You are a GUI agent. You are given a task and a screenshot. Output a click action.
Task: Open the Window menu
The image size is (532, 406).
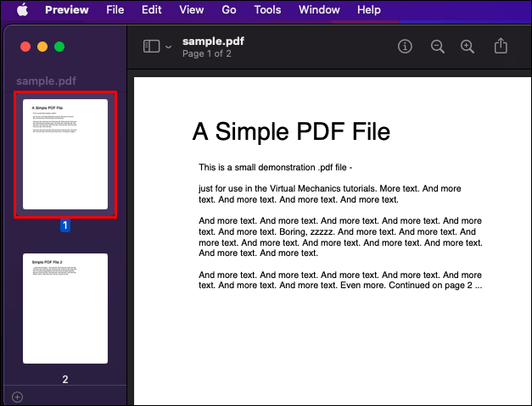click(319, 10)
